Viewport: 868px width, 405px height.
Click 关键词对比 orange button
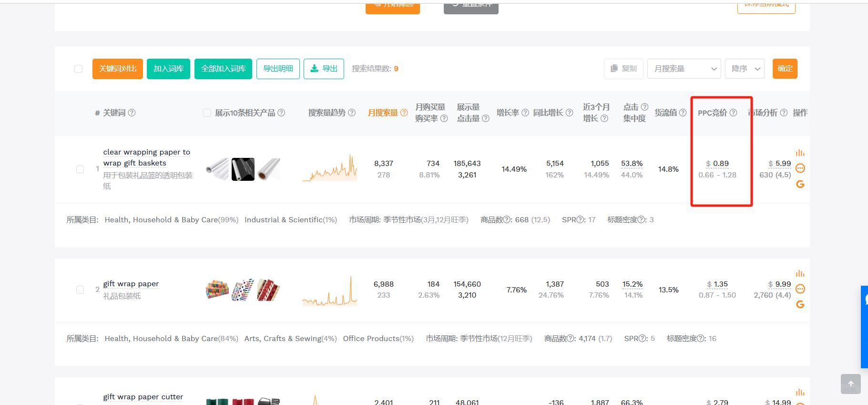pos(118,69)
